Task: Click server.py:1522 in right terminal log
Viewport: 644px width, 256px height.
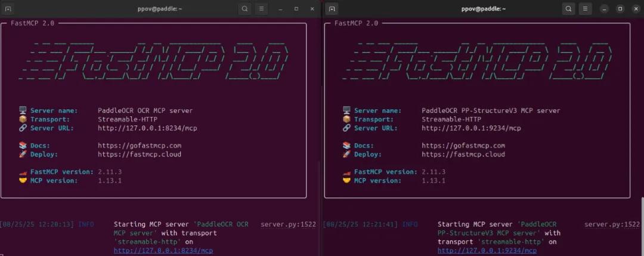Action: coord(612,224)
